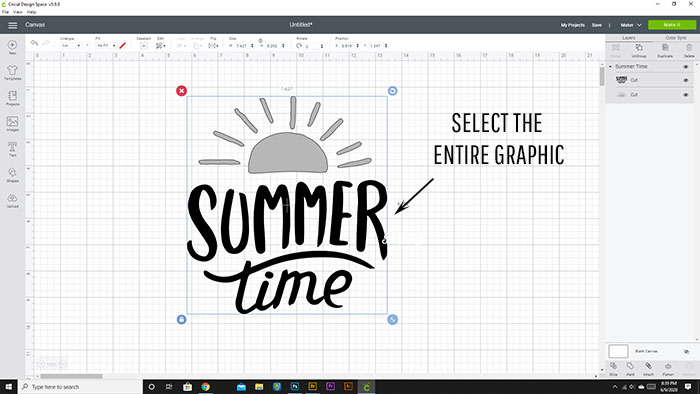
Task: Open the Maker machine dropdown
Action: pyautogui.click(x=631, y=25)
